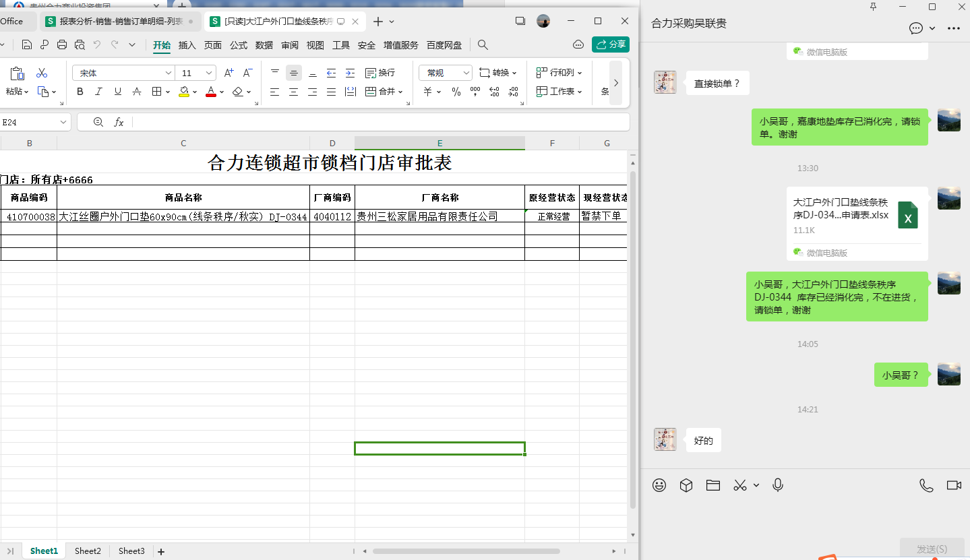Toggle italic formatting
This screenshot has height=560, width=970.
99,92
